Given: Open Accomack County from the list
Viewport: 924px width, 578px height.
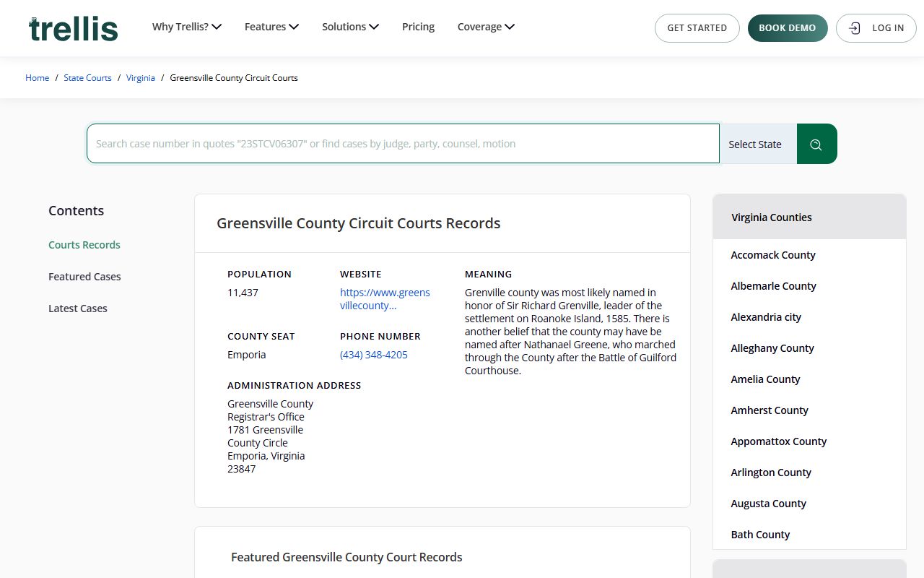Looking at the screenshot, I should click(x=773, y=255).
